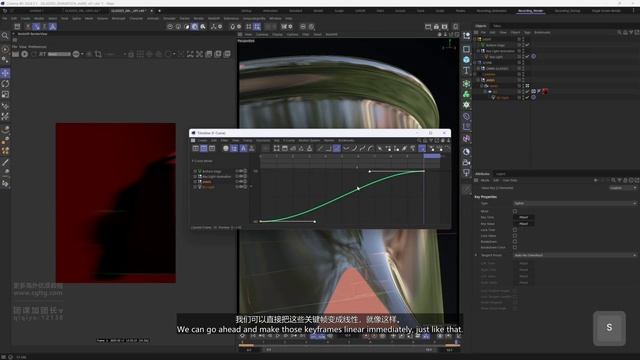The width and height of the screenshot is (640, 360).
Task: Switch to the Takes tab
Action: coord(497,26)
